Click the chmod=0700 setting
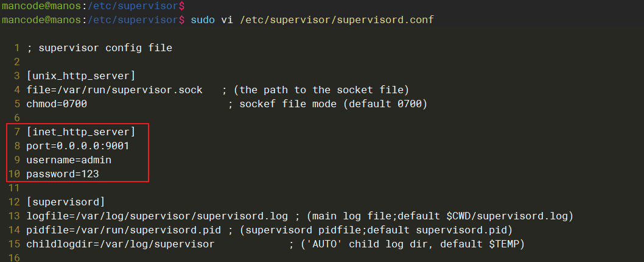This screenshot has width=644, height=262. pyautogui.click(x=57, y=104)
